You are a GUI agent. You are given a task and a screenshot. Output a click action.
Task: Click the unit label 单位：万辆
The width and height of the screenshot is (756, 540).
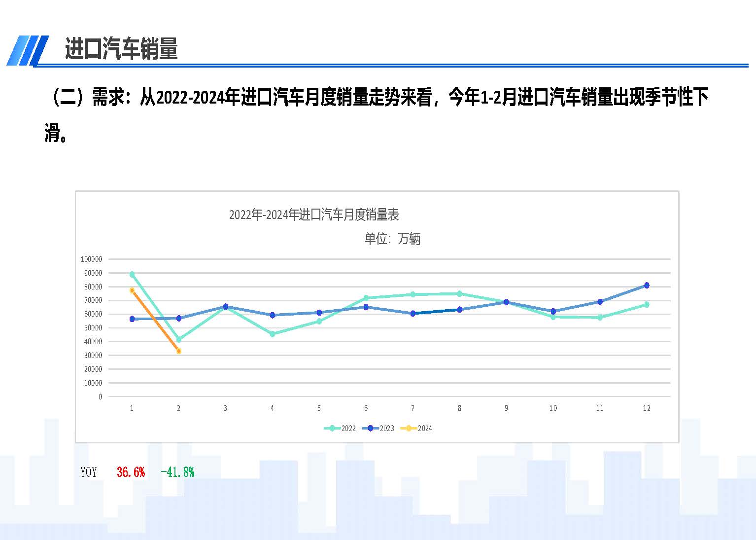tap(392, 239)
